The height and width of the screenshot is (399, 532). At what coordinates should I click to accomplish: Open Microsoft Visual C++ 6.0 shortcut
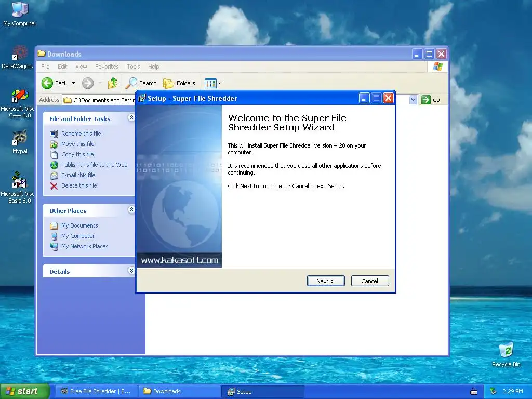coord(18,103)
